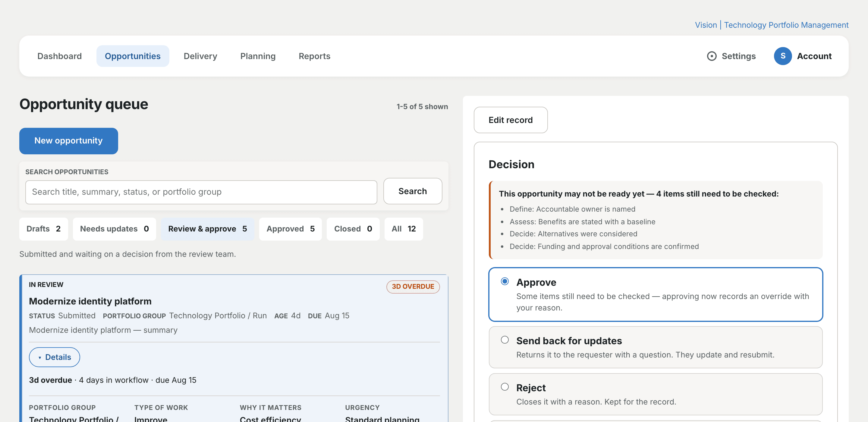Choose Send back for updates radio

tap(505, 339)
